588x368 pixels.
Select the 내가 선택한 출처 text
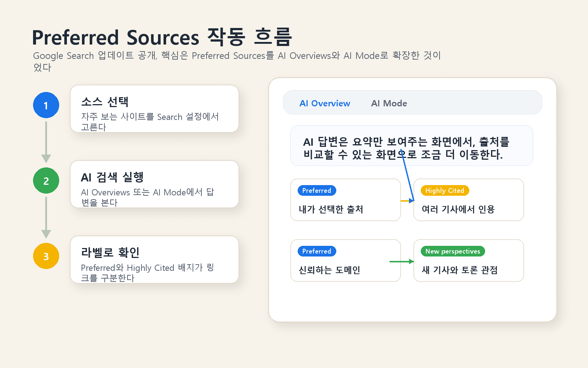(331, 209)
